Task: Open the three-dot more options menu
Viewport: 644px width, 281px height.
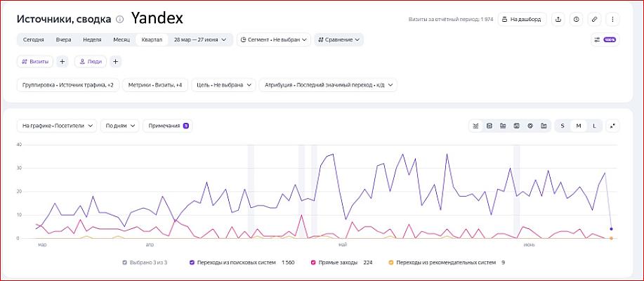Action: tap(612, 19)
